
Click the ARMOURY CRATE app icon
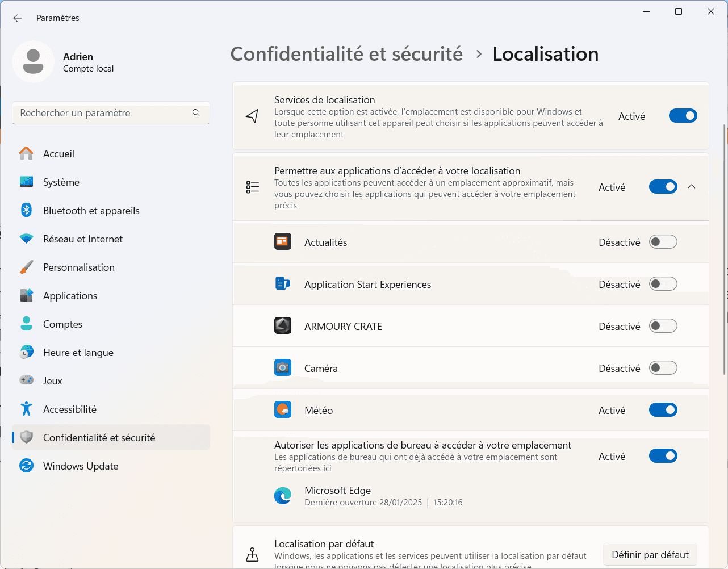[x=283, y=325]
